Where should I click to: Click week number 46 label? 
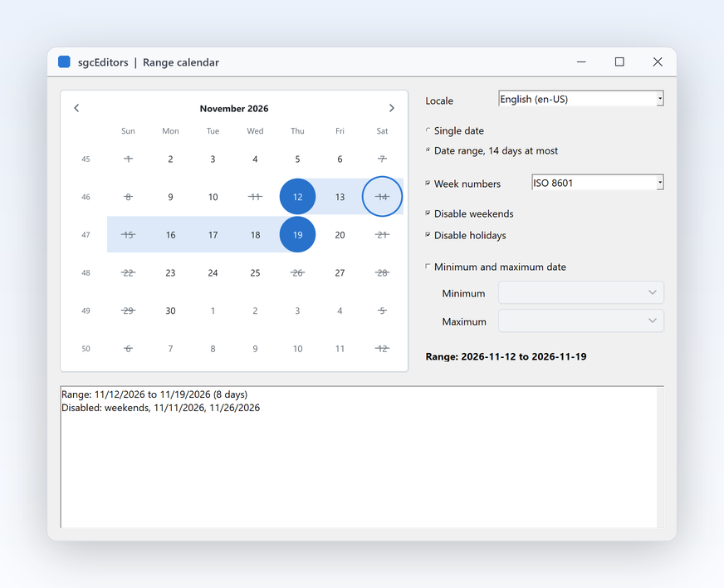pyautogui.click(x=86, y=197)
